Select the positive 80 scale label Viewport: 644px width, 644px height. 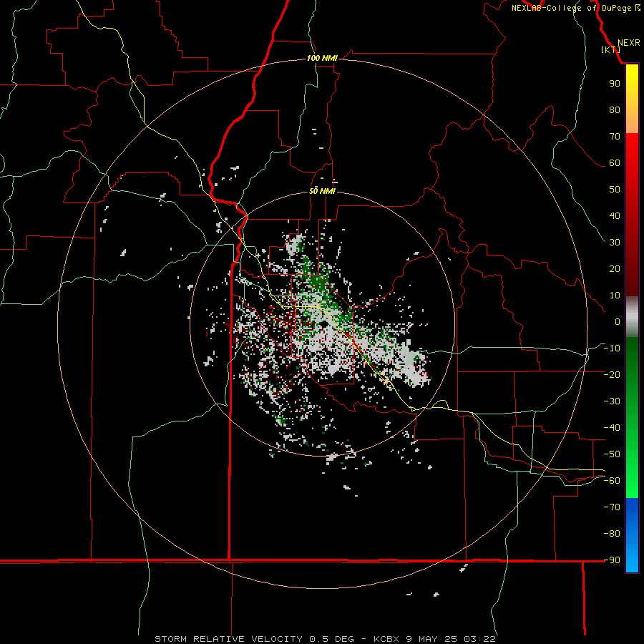click(615, 110)
